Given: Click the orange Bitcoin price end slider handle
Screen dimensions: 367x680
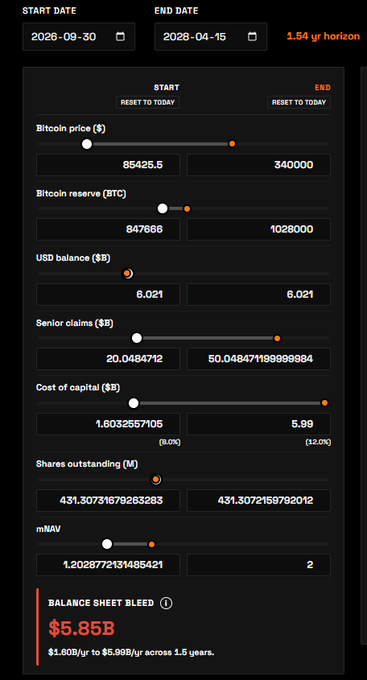Looking at the screenshot, I should pos(232,144).
